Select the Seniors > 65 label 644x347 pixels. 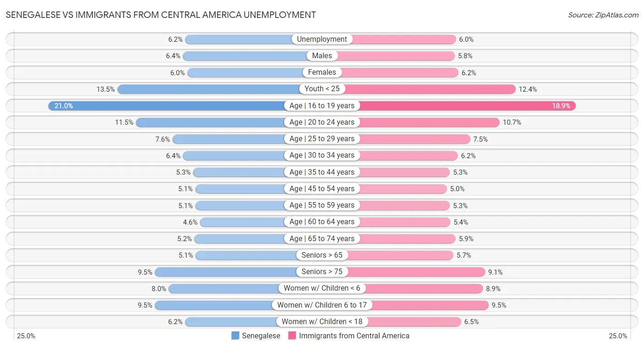point(322,255)
